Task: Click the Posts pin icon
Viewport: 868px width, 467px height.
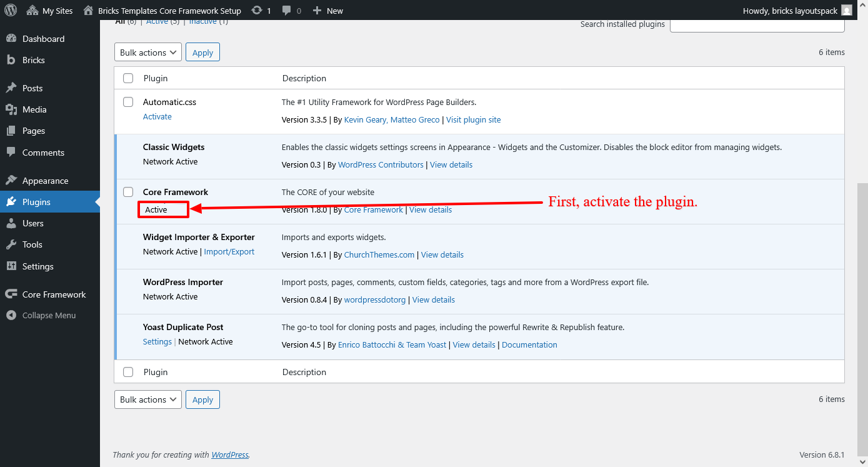Action: (x=11, y=88)
